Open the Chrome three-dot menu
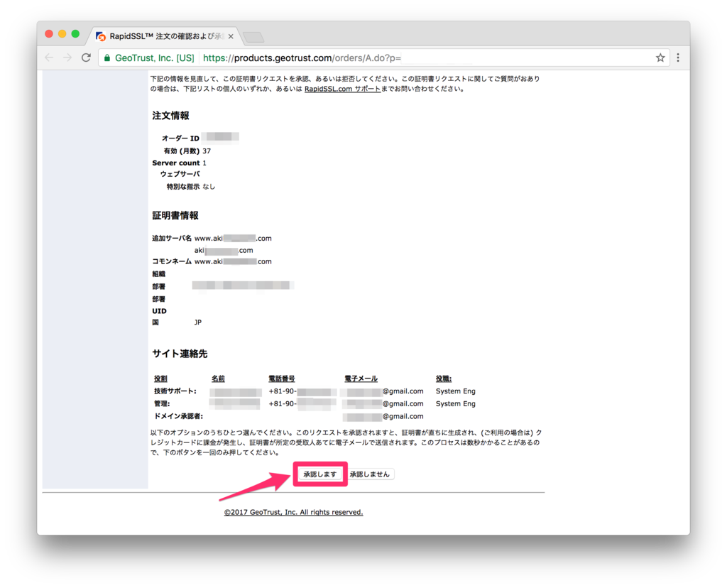Screen dimensions: 727x588 tap(678, 58)
